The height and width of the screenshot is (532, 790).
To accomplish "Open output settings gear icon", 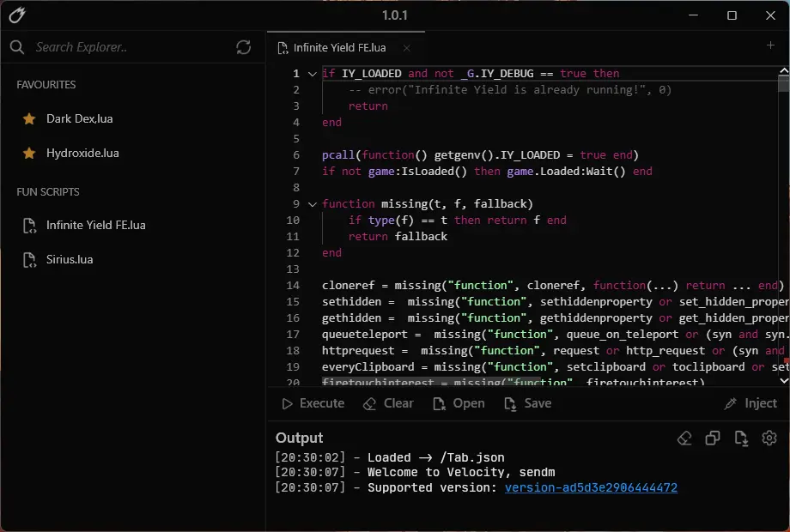I will [769, 438].
